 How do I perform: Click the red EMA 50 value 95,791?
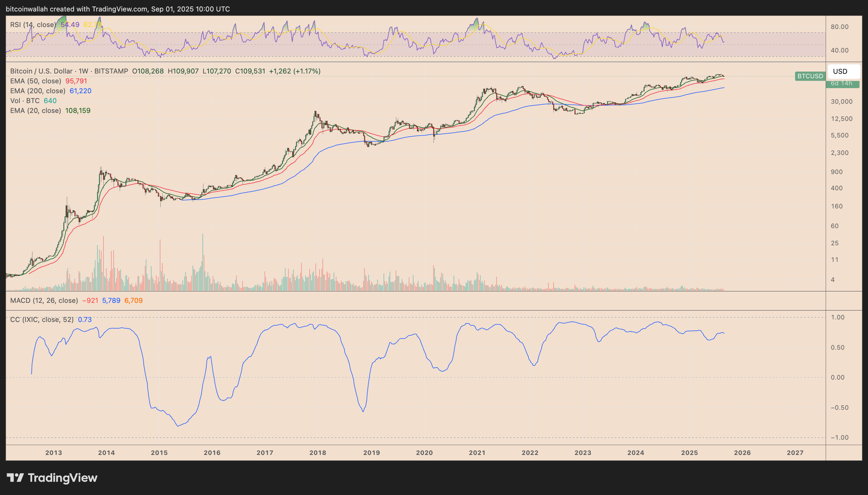76,81
